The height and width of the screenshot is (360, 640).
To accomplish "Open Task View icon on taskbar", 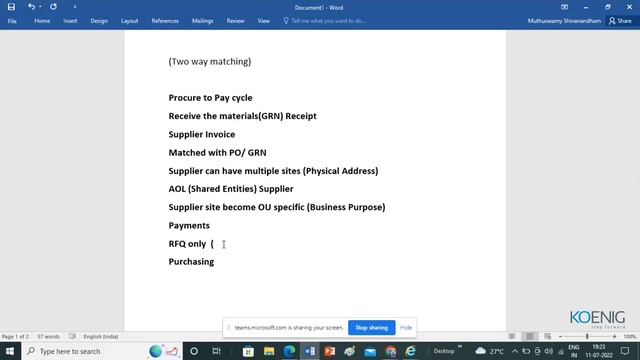I will [216, 351].
